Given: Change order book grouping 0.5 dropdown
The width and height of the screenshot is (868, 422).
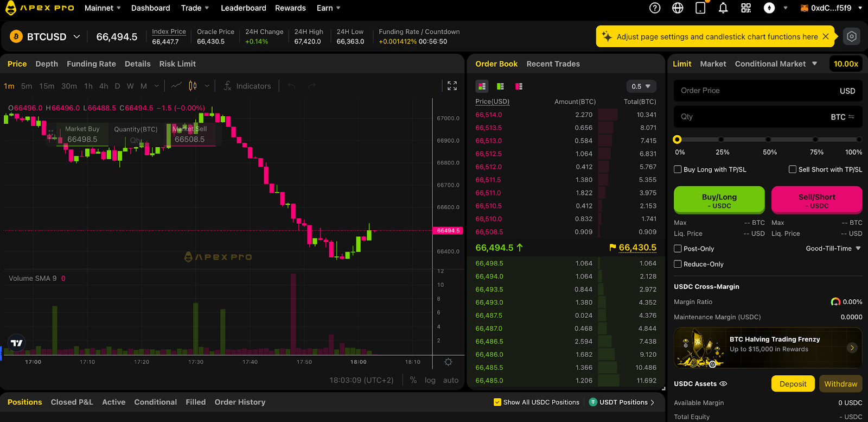Looking at the screenshot, I should click(641, 86).
